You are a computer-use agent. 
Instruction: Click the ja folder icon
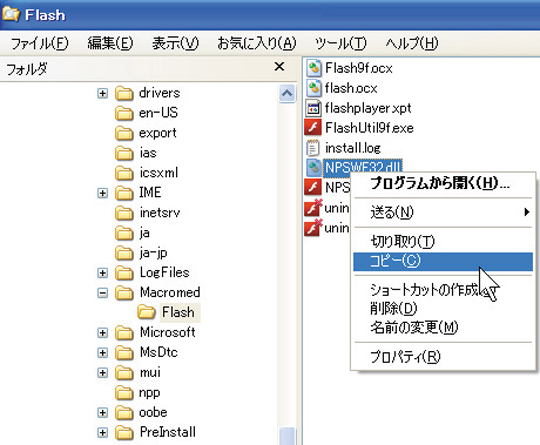point(124,233)
